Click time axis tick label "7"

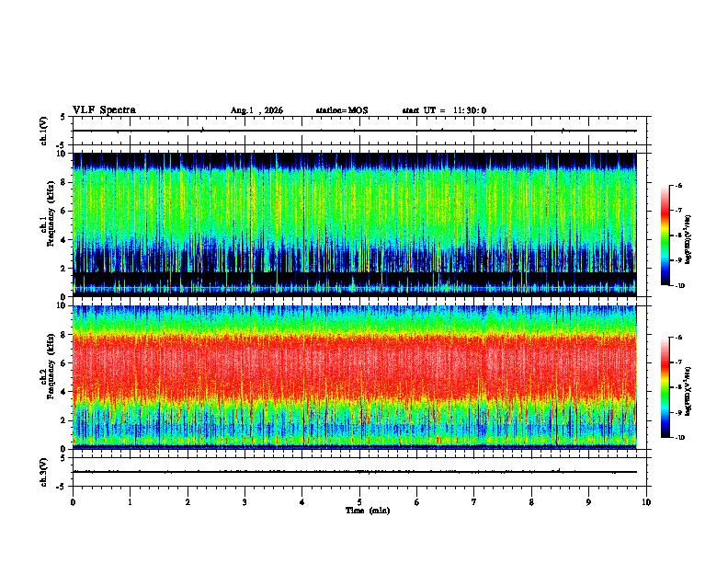pos(474,502)
